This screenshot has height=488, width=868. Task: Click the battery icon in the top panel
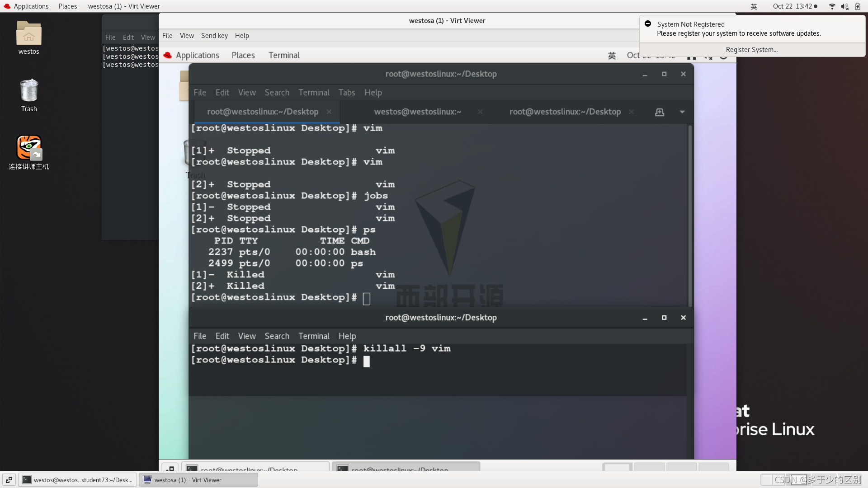click(858, 6)
